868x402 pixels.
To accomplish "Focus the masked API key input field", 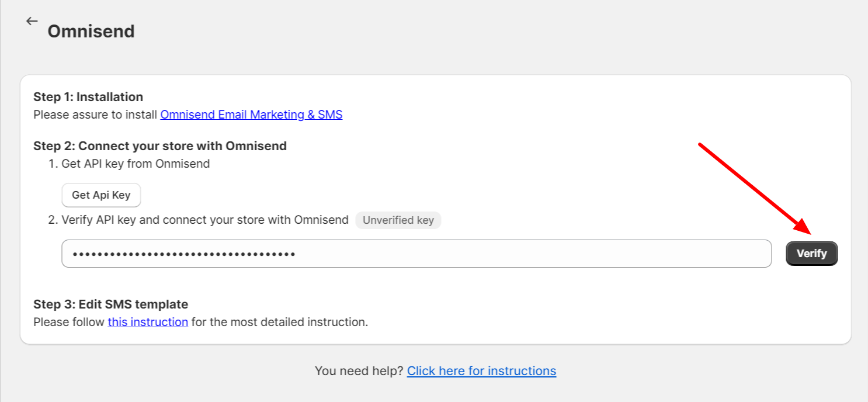I will [x=416, y=254].
